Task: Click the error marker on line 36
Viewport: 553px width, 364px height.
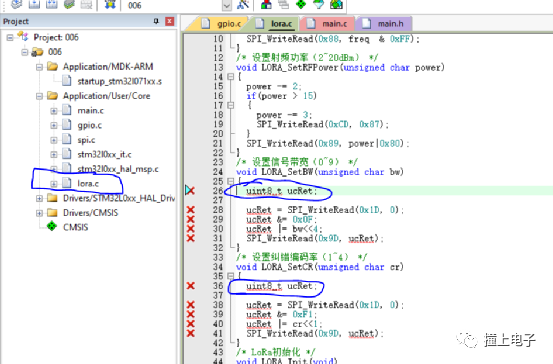Action: [x=190, y=286]
